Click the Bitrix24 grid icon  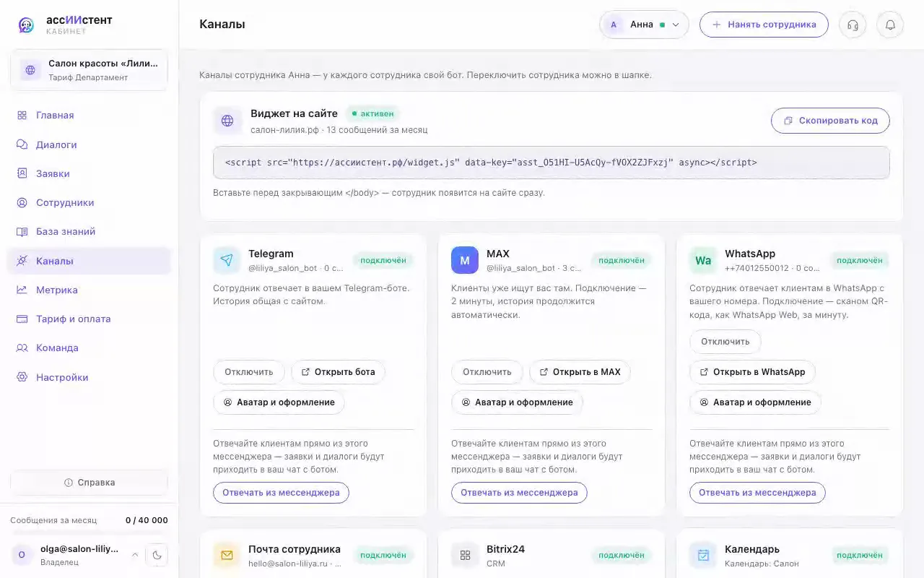[465, 555]
